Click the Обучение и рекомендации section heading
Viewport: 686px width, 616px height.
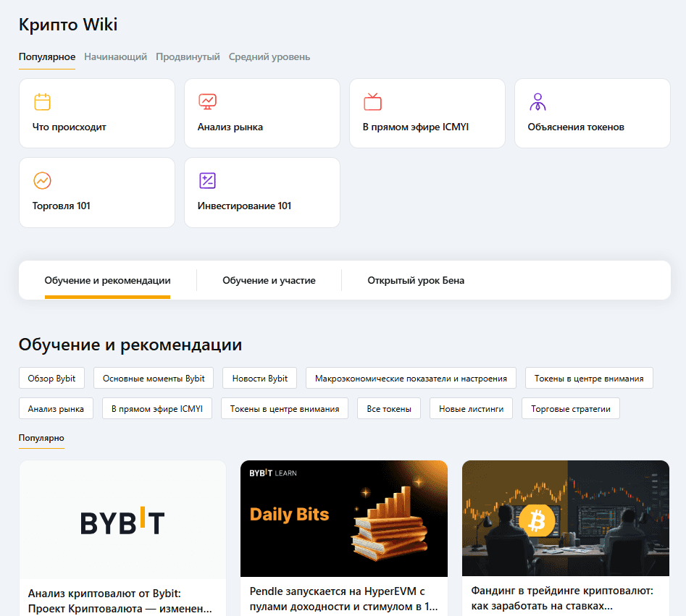[x=130, y=345]
